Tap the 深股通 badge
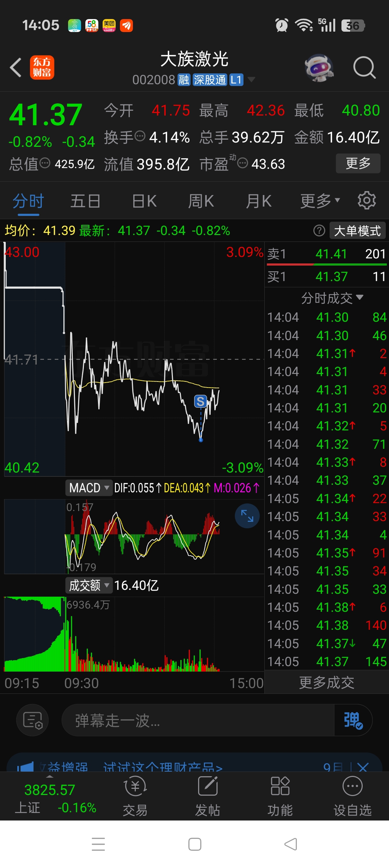The width and height of the screenshot is (389, 868). (x=210, y=80)
